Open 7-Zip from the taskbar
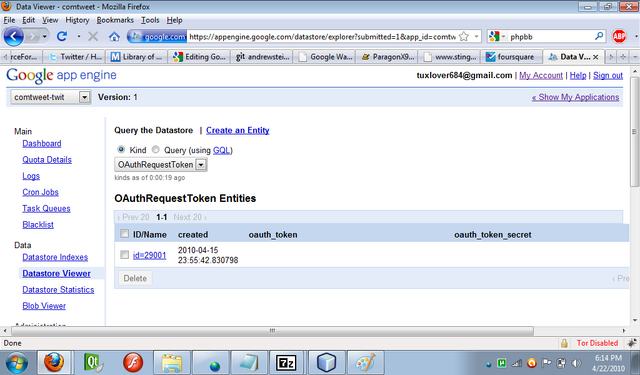Screen dimensions: 640x375 pos(286,362)
